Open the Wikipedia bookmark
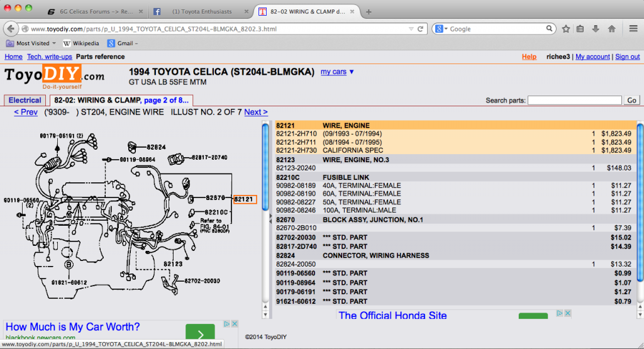The image size is (644, 349). [x=81, y=43]
